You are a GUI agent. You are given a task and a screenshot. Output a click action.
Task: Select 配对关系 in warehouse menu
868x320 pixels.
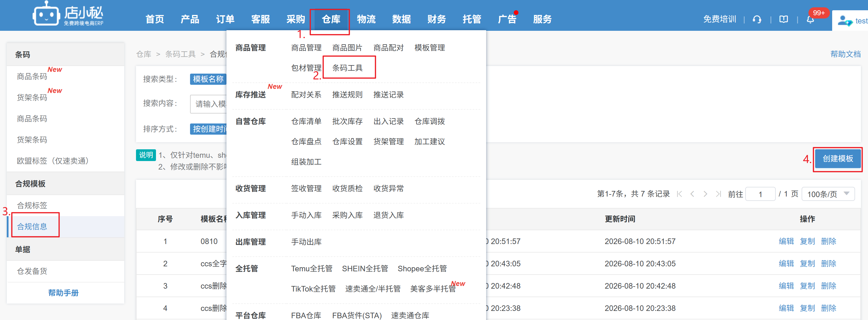(x=306, y=94)
